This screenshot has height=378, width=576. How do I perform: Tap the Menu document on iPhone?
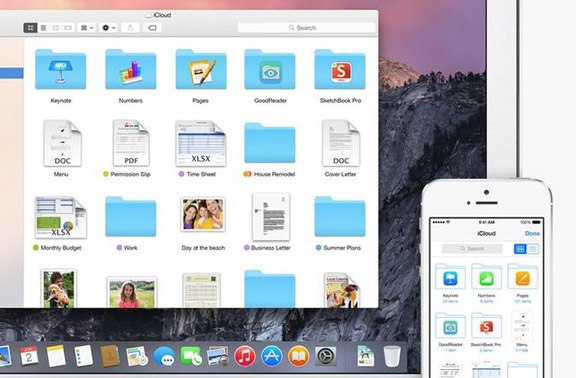[522, 326]
